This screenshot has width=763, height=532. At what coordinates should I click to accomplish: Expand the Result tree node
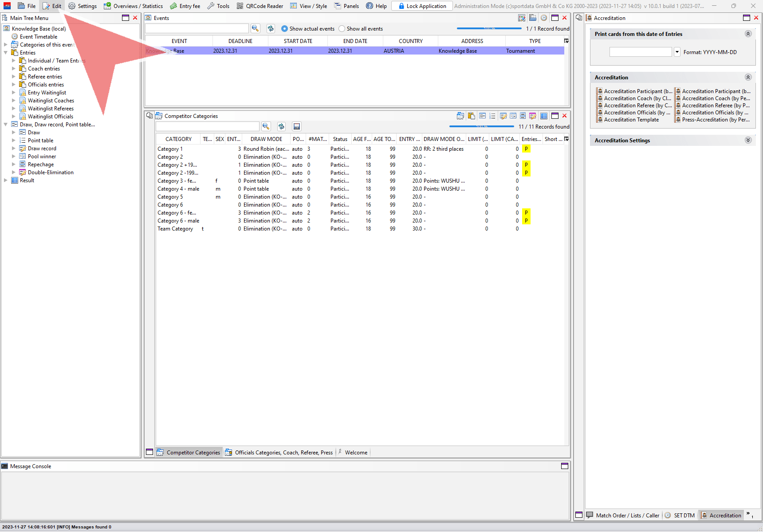[5, 180]
